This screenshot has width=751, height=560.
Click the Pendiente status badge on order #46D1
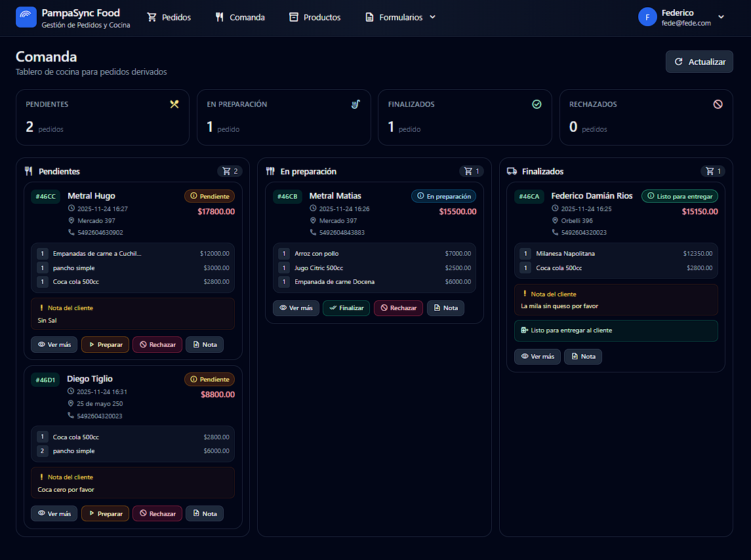209,379
